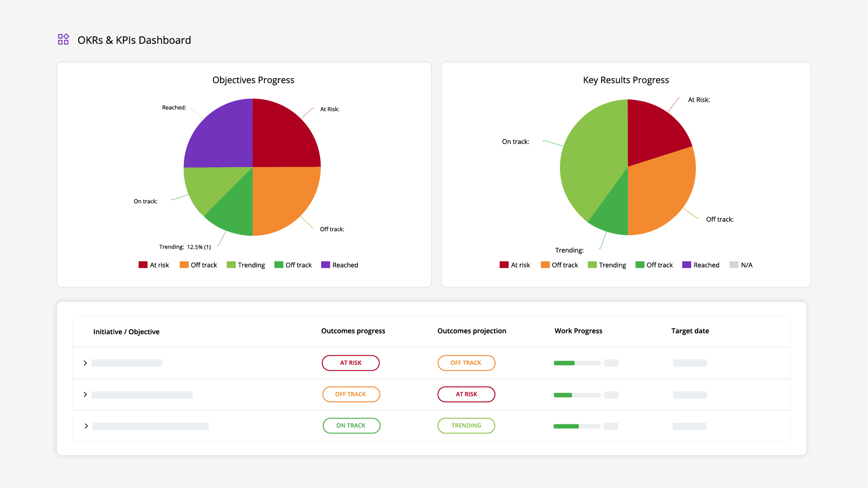Screen dimensions: 868x488
Task: Click the Trending light-green legend swatch in Objectives chart
Action: (x=231, y=265)
